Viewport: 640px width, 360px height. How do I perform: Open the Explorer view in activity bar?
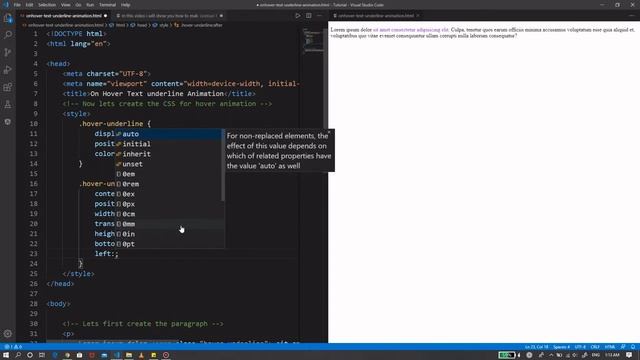click(x=8, y=18)
